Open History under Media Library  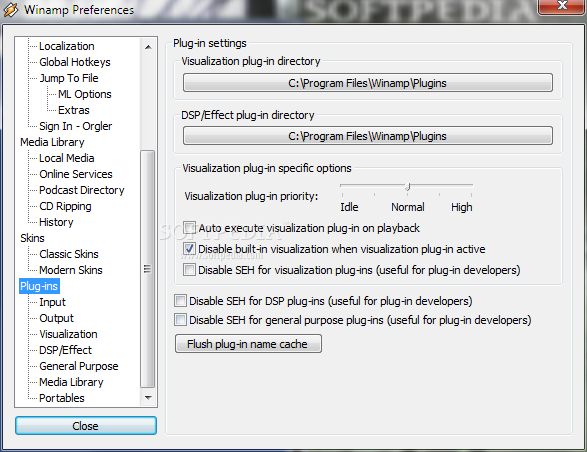pos(56,222)
